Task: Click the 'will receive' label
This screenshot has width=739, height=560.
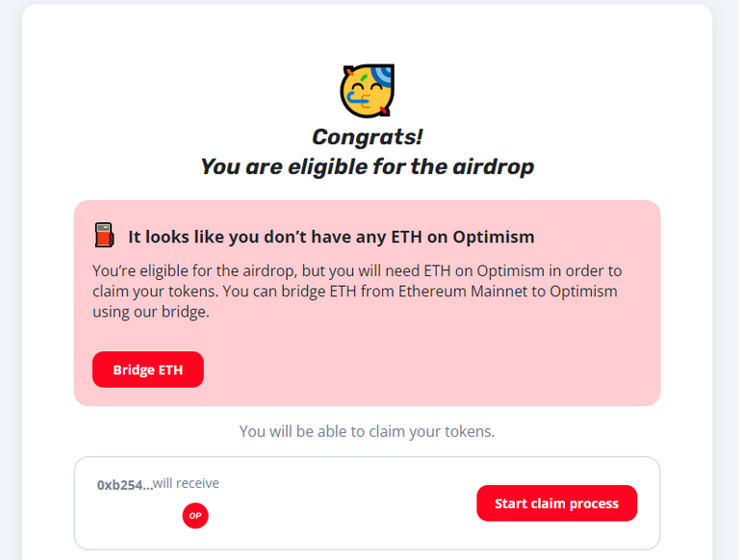Action: pyautogui.click(x=186, y=483)
